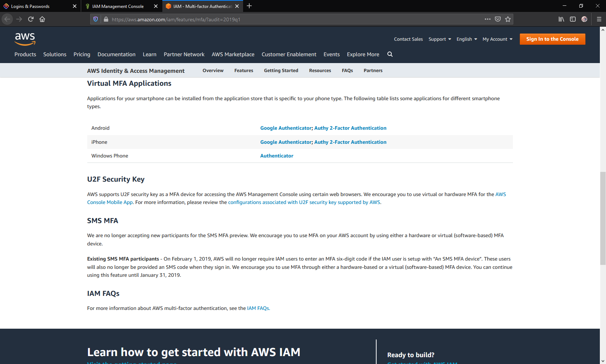
Task: Open the Explore More menu
Action: coord(363,54)
